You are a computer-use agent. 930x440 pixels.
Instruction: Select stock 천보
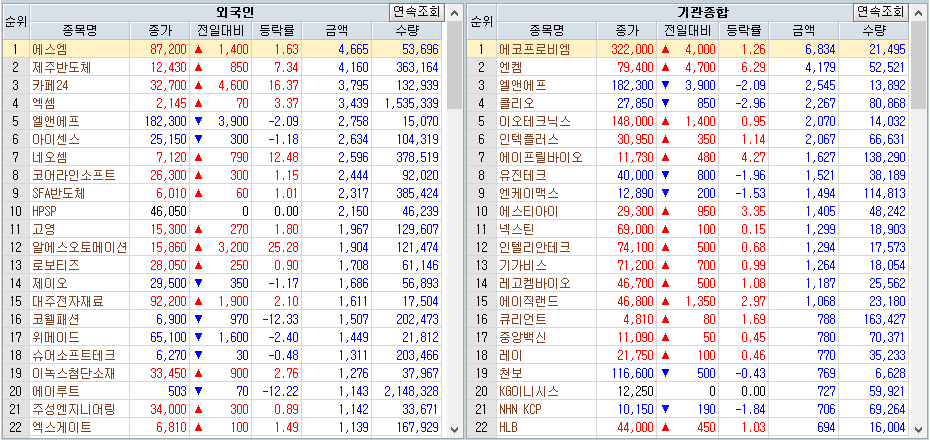tap(511, 373)
